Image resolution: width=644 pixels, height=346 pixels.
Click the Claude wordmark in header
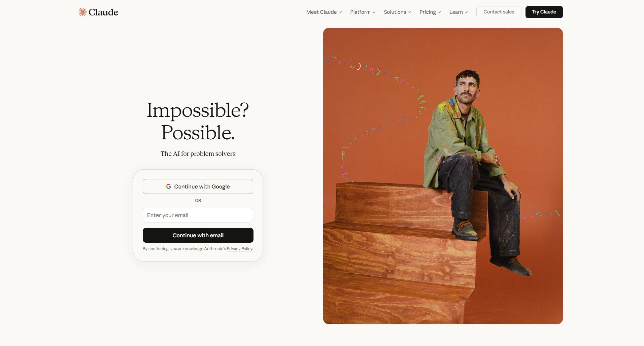point(103,12)
